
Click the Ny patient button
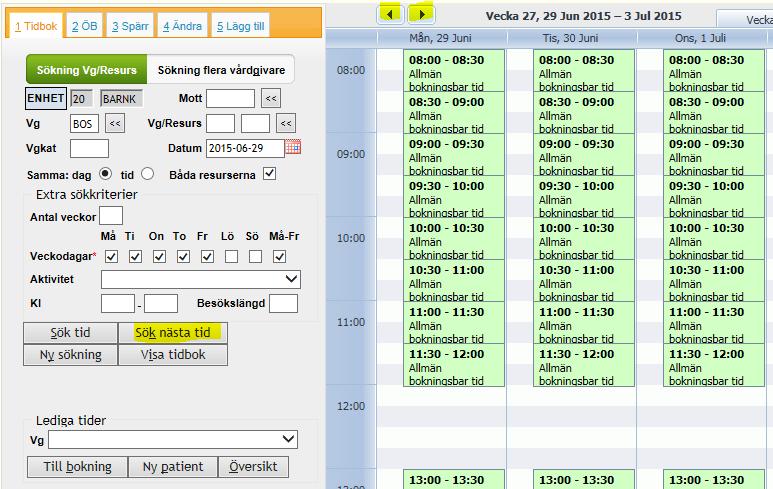[x=173, y=466]
